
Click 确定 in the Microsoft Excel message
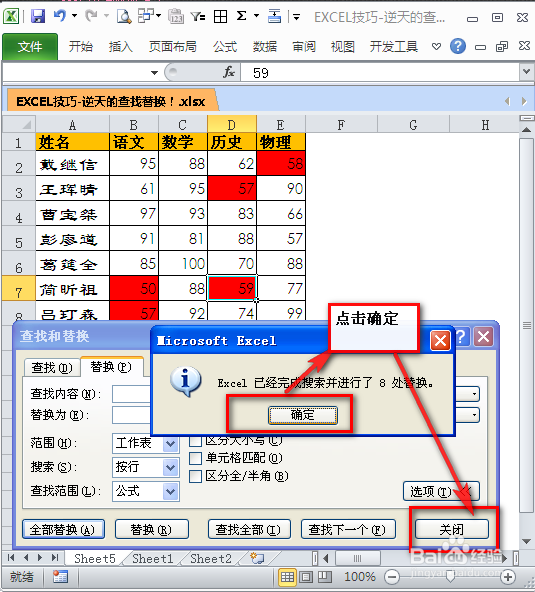point(302,415)
